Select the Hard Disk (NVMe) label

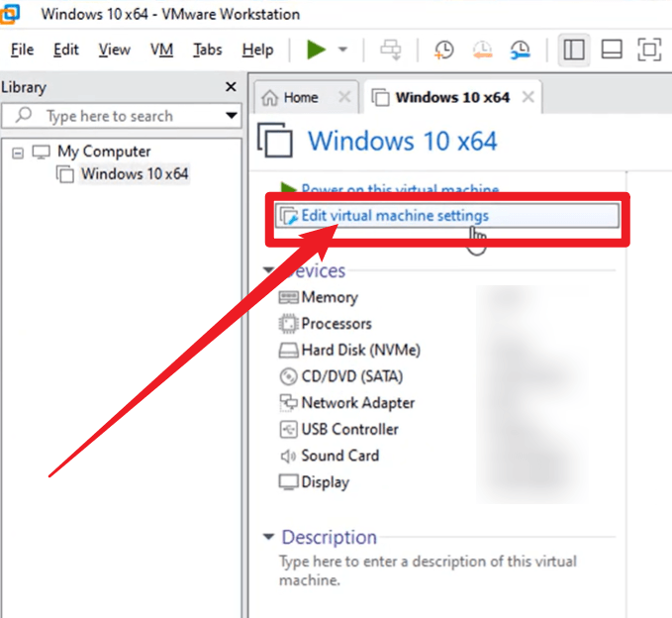tap(361, 350)
